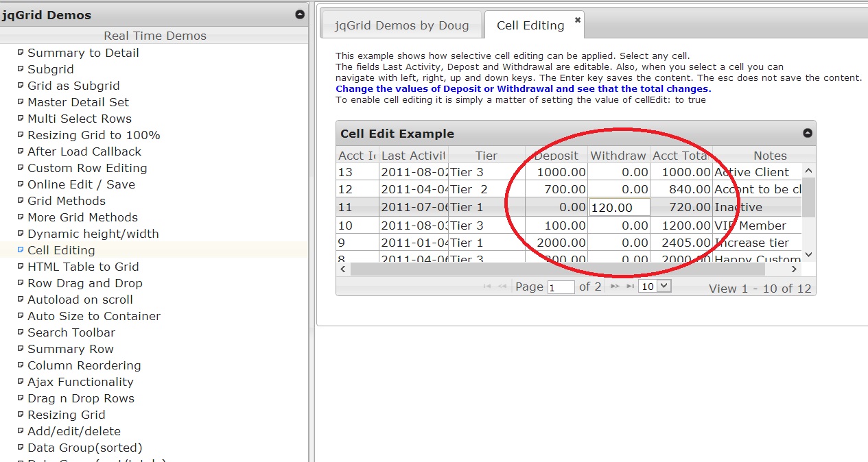Image resolution: width=868 pixels, height=462 pixels.
Task: Collapse the jqGrid Demos accordion panel
Action: (x=300, y=14)
